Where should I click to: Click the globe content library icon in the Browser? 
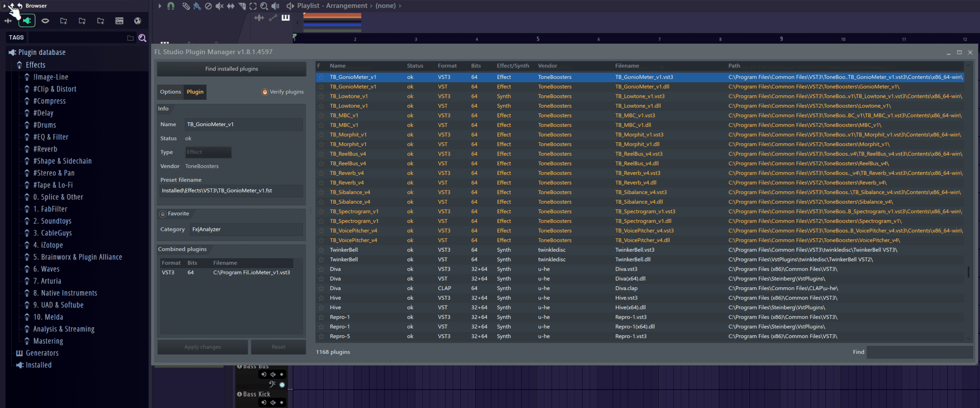point(138,21)
